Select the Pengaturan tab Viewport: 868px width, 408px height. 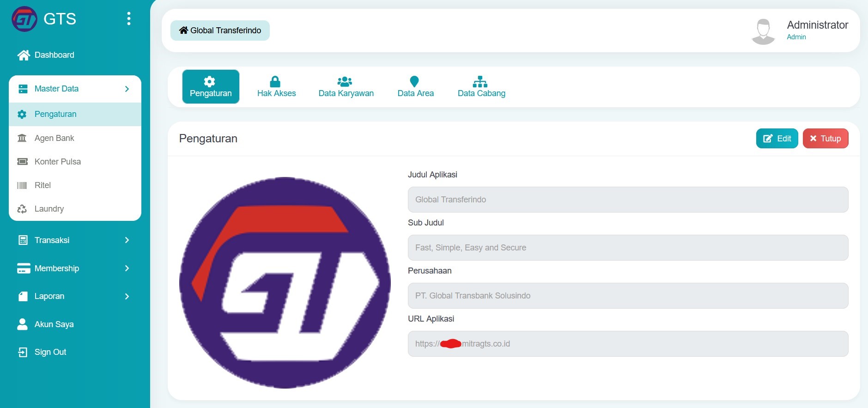211,86
